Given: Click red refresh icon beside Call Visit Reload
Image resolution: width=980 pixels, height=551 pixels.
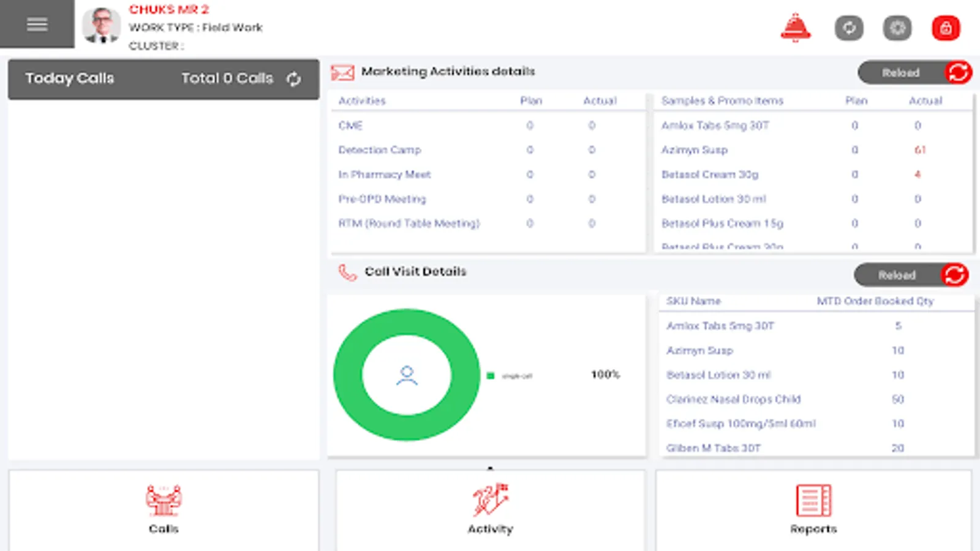Looking at the screenshot, I should (955, 275).
